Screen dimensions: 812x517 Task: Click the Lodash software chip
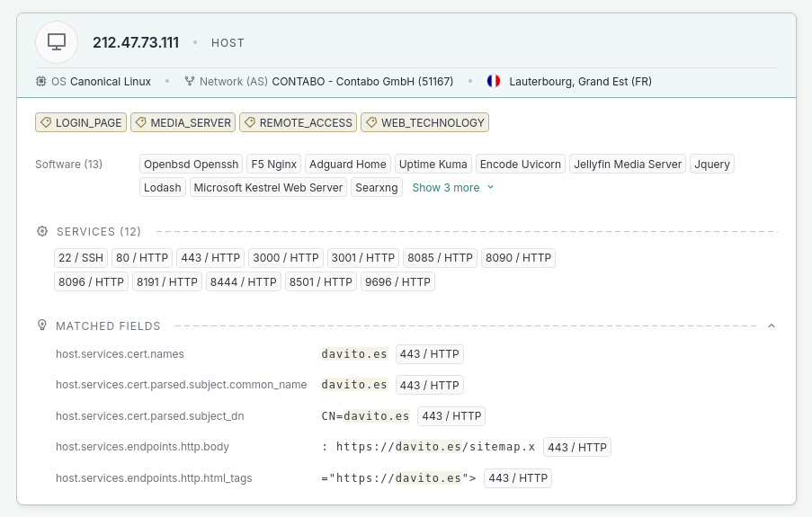[163, 188]
